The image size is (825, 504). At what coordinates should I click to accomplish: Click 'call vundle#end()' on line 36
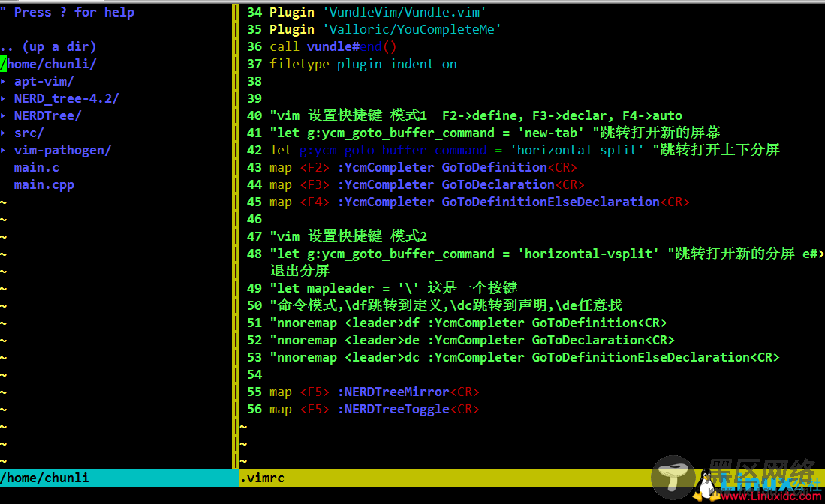click(x=333, y=46)
